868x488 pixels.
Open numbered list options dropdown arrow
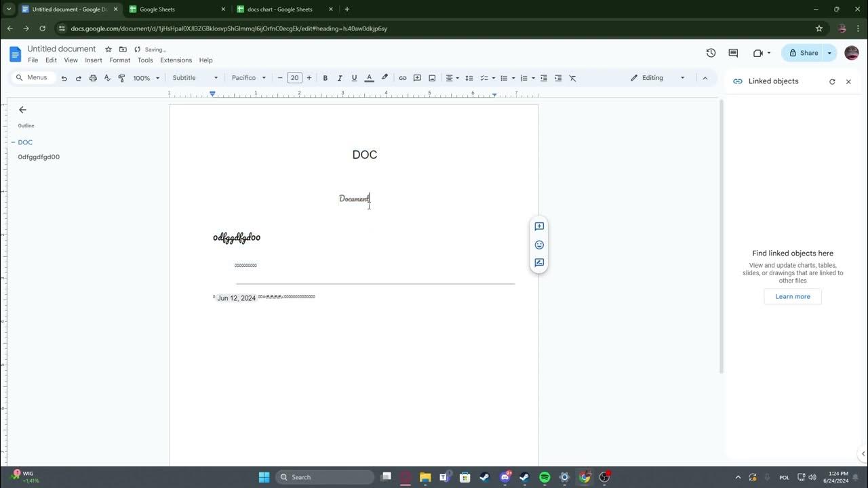[x=533, y=78]
